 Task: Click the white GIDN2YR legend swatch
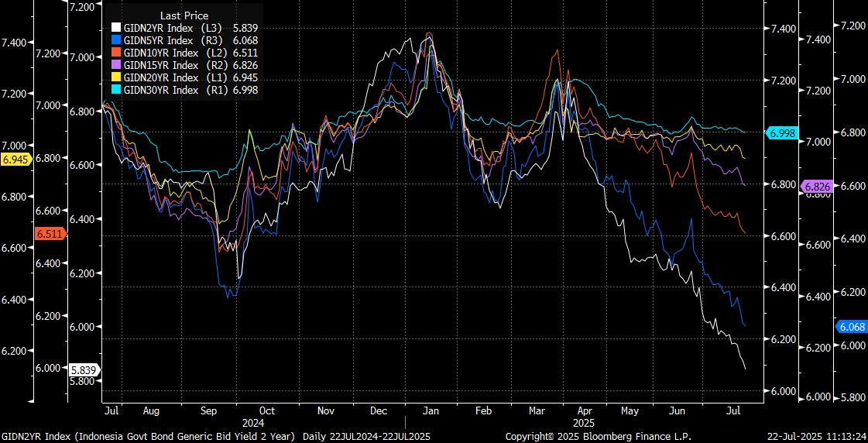[x=115, y=28]
